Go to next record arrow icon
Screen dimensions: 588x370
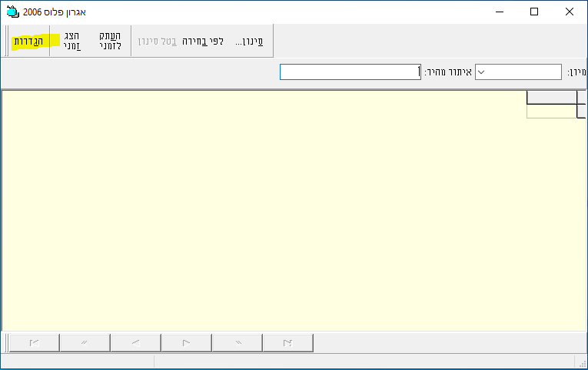tap(186, 343)
